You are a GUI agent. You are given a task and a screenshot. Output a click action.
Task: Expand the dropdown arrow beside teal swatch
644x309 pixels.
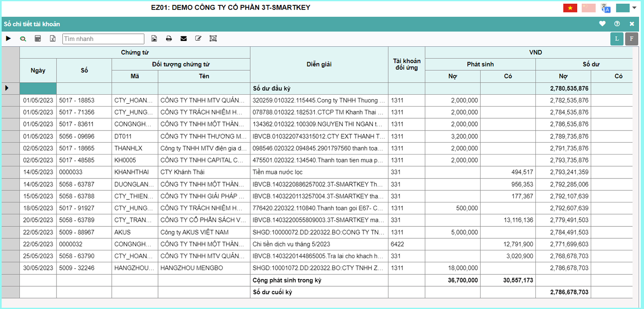coord(634,8)
